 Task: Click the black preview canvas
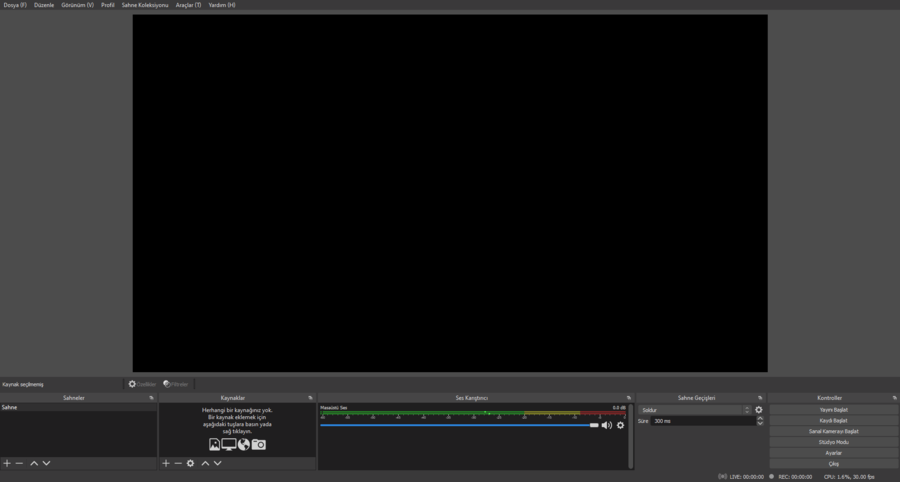tap(450, 193)
